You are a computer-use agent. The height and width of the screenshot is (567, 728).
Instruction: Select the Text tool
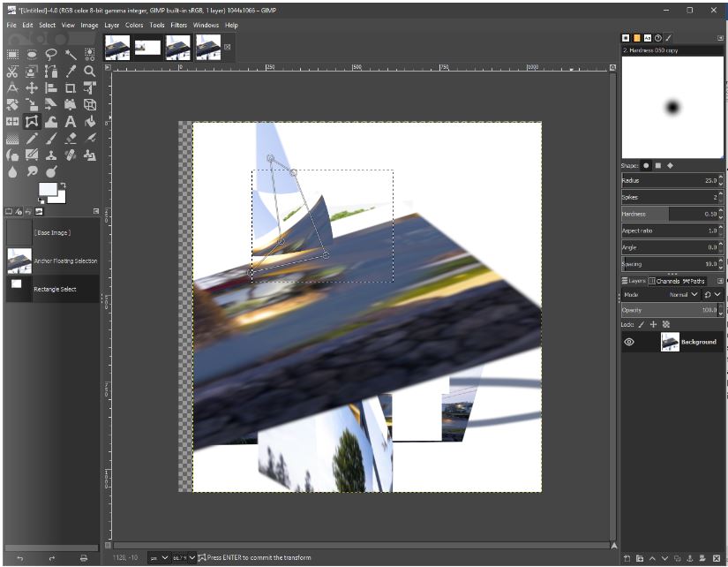click(71, 121)
